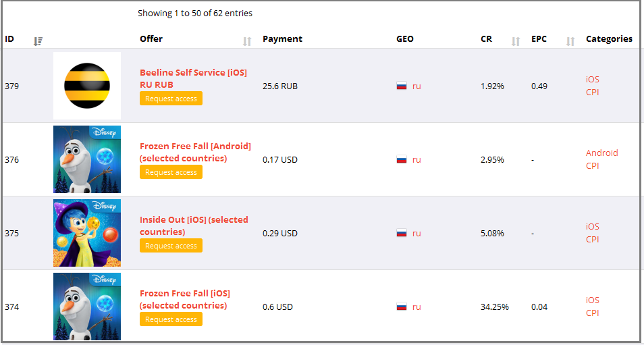Image resolution: width=644 pixels, height=345 pixels.
Task: Open Frozen Free Fall iOS game thumbnail
Action: (87, 307)
